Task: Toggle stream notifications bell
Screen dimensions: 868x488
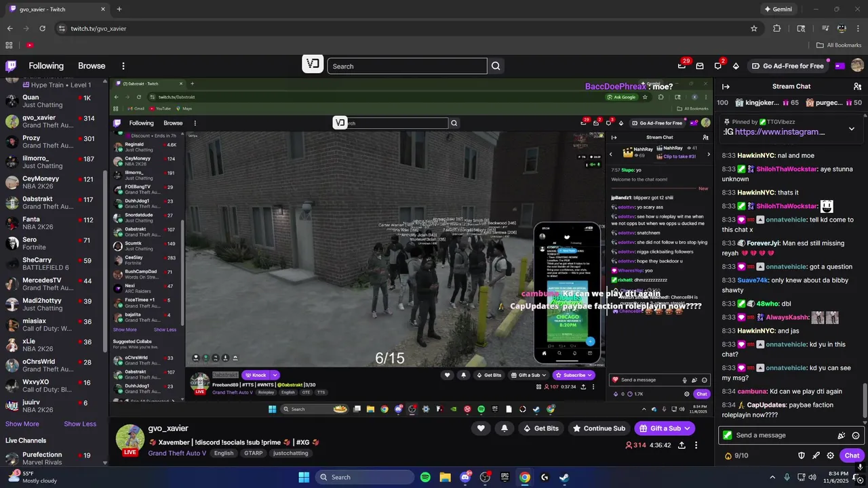Action: (504, 428)
